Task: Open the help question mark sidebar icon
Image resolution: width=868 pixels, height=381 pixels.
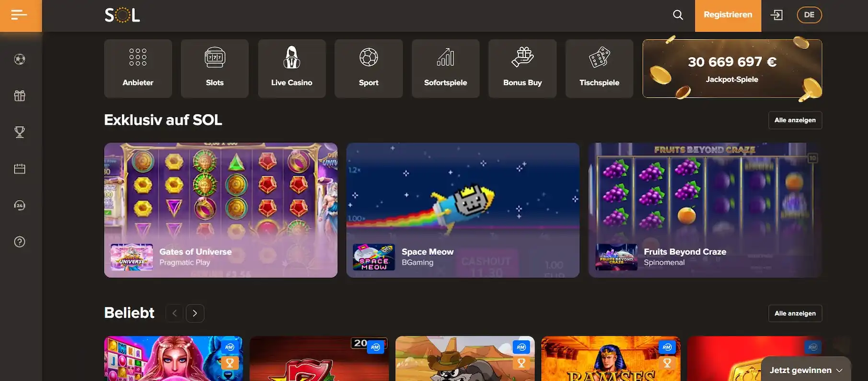Action: (x=20, y=242)
